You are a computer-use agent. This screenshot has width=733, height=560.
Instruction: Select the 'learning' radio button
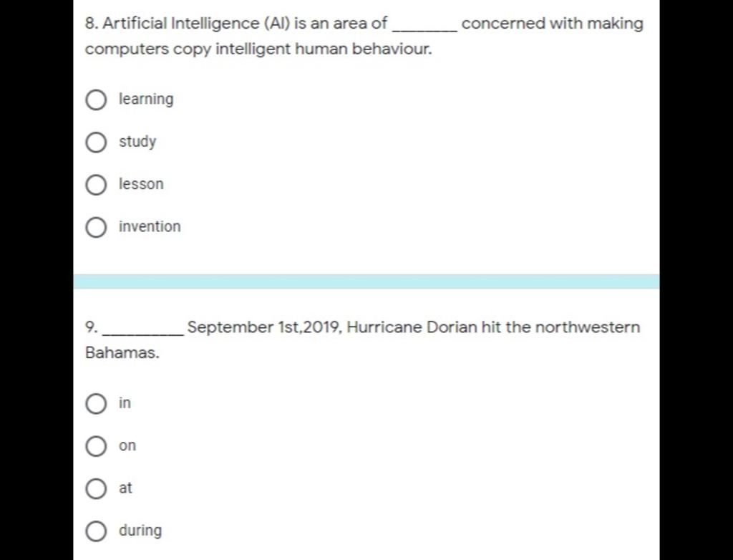click(96, 100)
